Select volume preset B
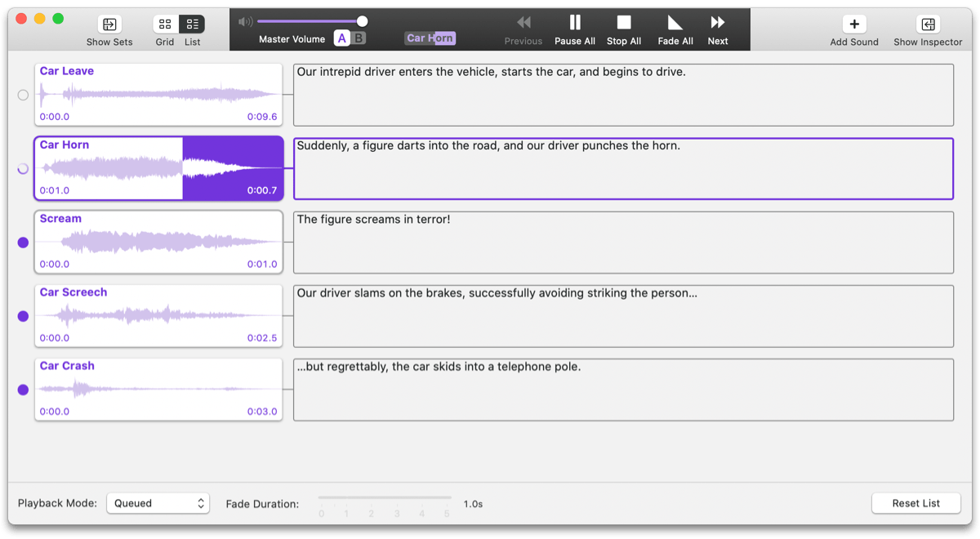This screenshot has width=980, height=539. (x=359, y=38)
